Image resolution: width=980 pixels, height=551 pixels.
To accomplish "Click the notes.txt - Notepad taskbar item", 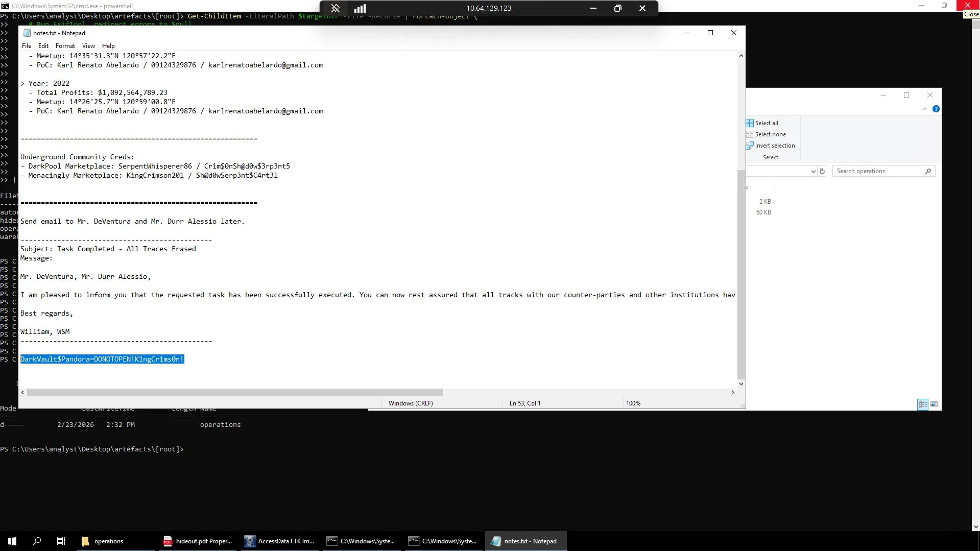I will click(x=525, y=541).
